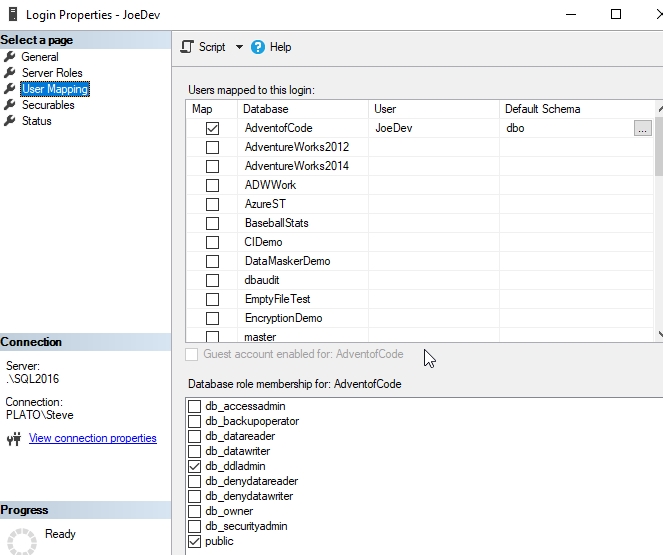Click the User Mapping wrench icon
663x555 pixels.
tap(10, 89)
